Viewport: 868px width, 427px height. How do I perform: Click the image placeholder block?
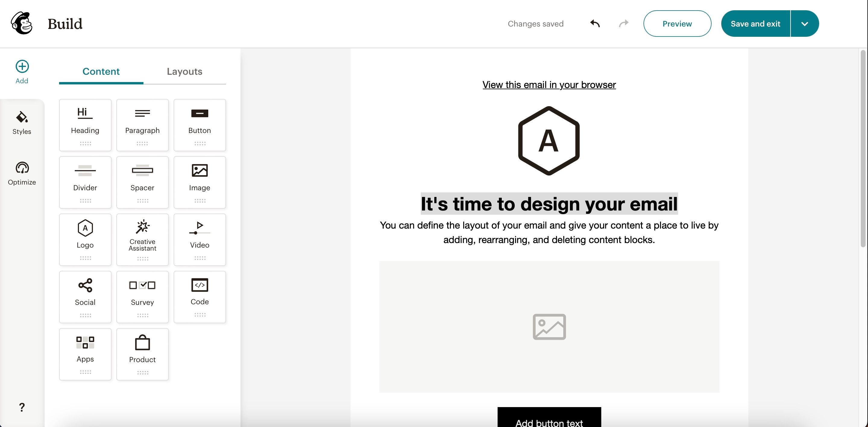tap(549, 327)
